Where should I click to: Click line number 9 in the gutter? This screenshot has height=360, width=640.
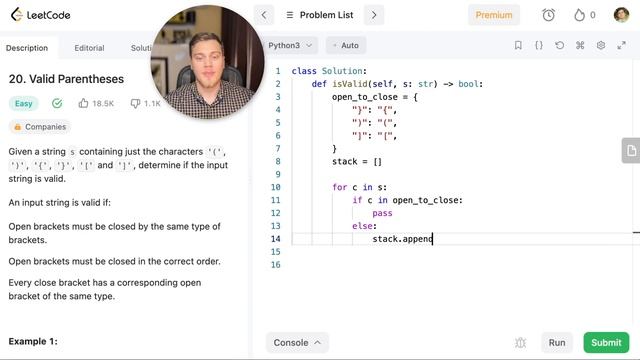click(x=278, y=174)
